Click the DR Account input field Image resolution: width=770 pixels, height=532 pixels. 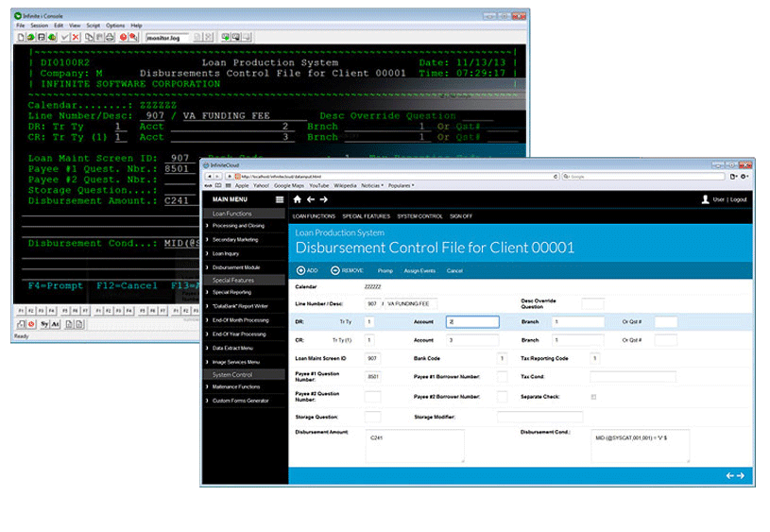(x=471, y=322)
